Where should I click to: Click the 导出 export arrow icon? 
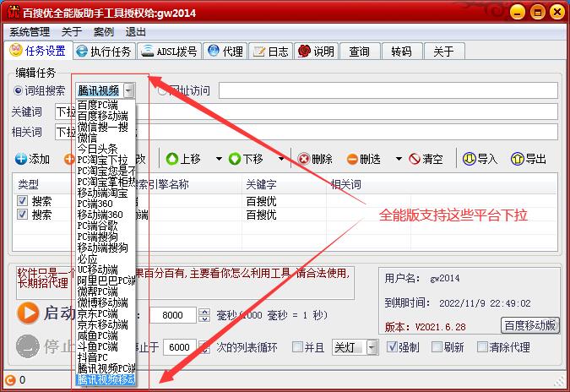click(518, 159)
